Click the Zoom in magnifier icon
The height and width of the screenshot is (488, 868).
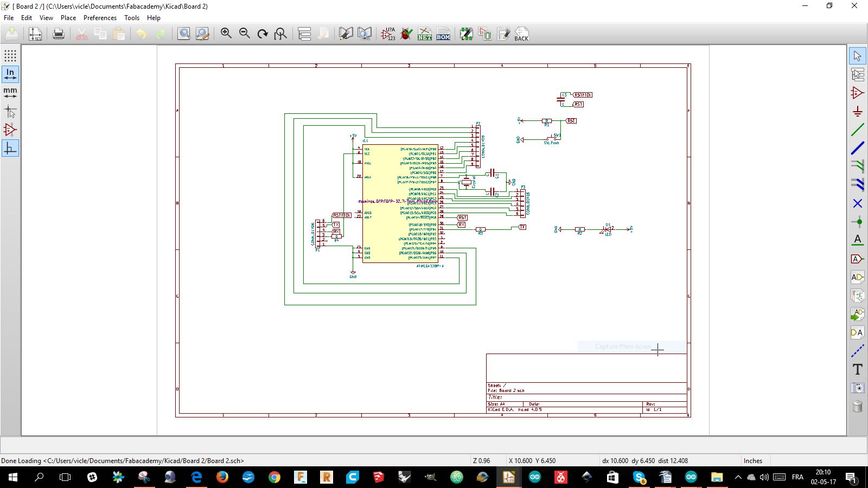226,34
